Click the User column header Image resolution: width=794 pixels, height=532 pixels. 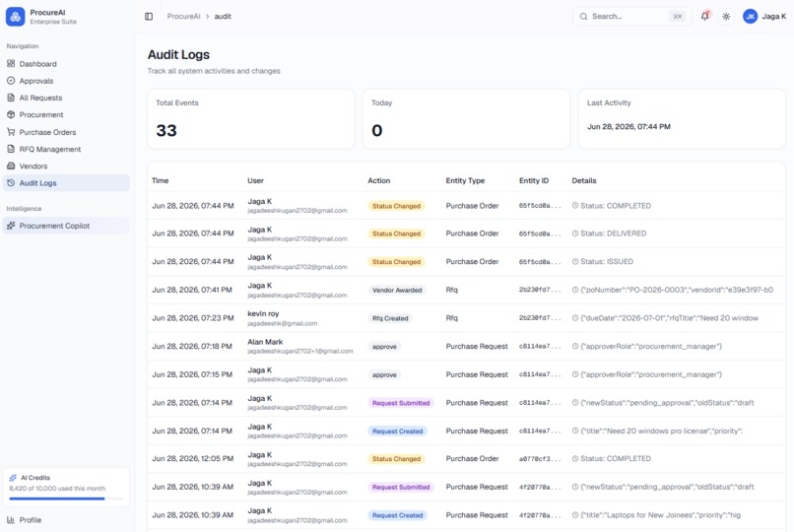click(255, 180)
